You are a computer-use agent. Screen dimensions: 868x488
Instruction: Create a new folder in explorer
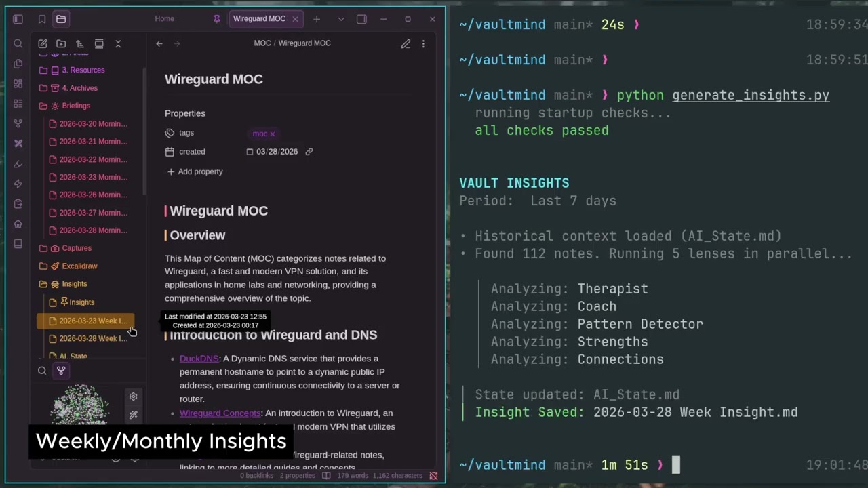click(61, 43)
